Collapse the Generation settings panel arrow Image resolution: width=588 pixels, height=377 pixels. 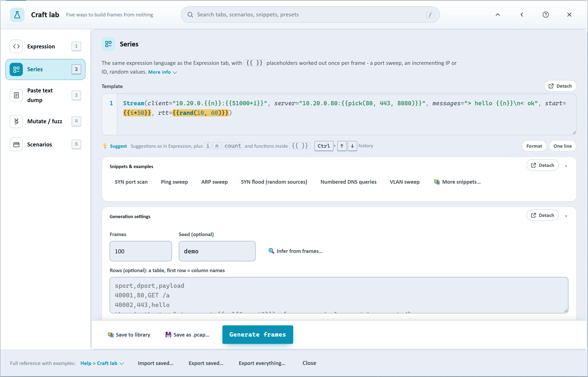coord(566,216)
